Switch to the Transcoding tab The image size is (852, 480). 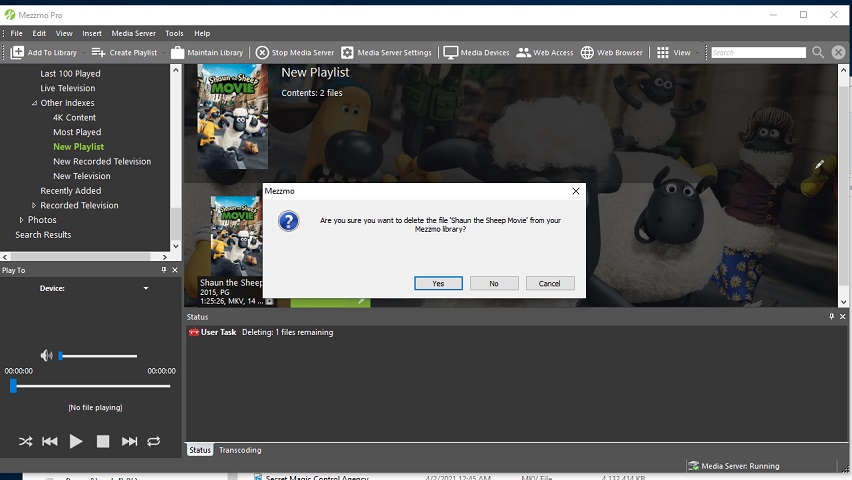[240, 450]
